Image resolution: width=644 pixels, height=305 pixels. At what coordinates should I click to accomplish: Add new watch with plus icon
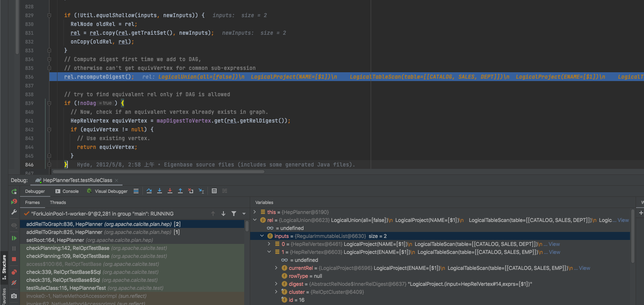641,213
